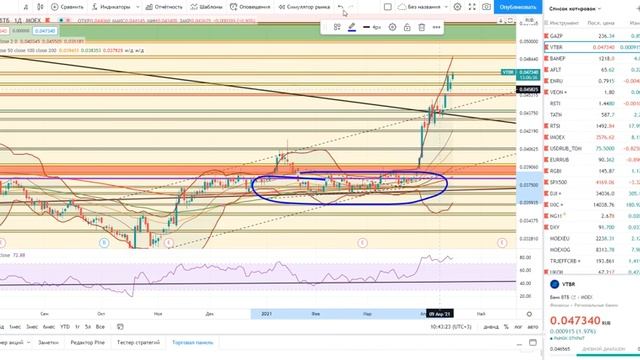Image resolution: width=640 pixels, height=360 pixels.
Task: Select EURRUB in the watchlist
Action: (592, 160)
